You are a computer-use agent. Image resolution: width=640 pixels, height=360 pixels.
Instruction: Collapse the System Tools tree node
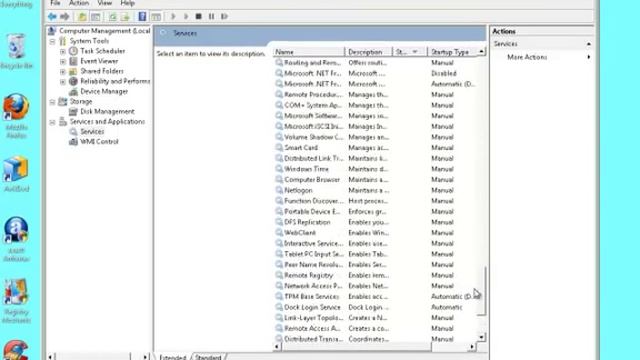point(52,41)
